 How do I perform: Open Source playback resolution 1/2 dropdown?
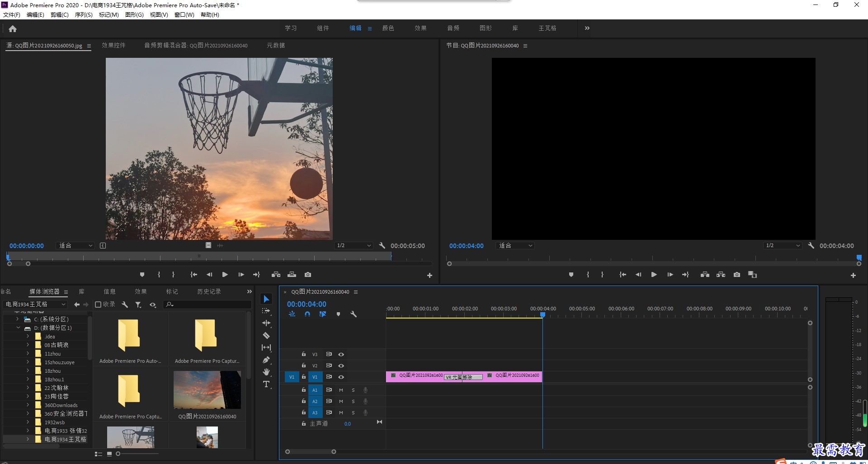click(x=354, y=245)
